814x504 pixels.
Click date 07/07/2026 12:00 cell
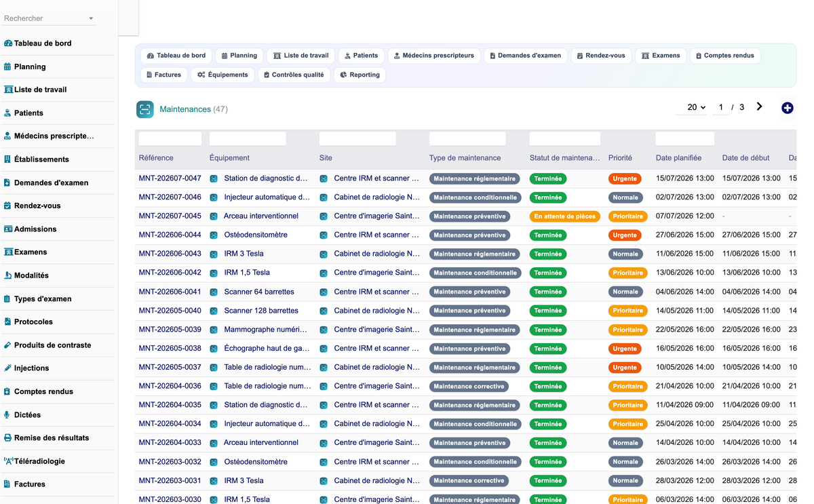685,216
